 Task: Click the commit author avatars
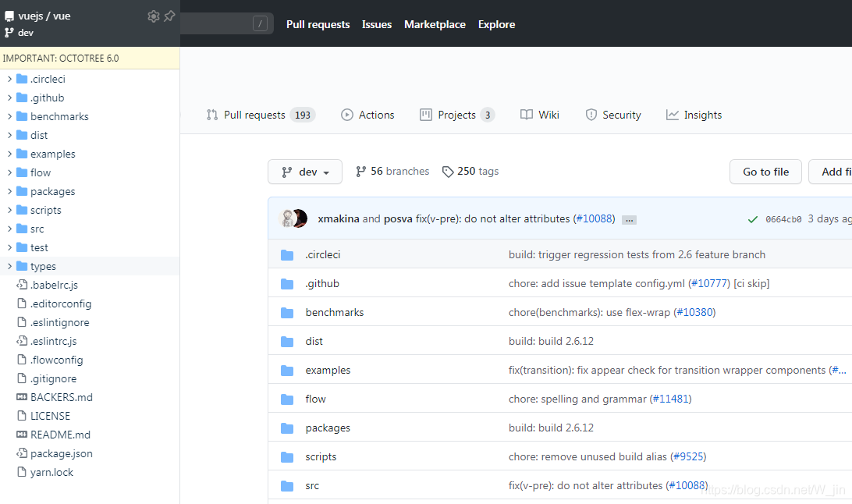point(293,218)
